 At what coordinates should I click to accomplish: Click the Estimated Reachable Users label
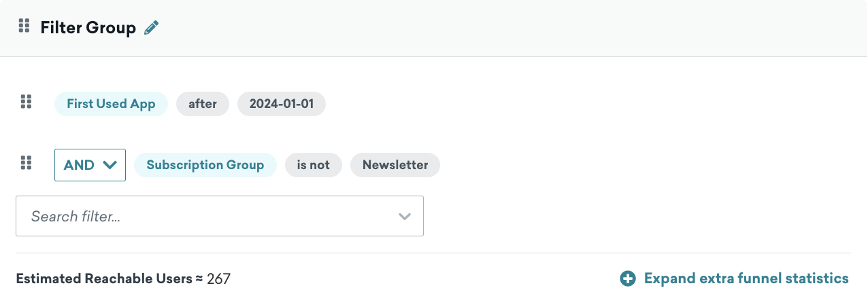pos(104,278)
